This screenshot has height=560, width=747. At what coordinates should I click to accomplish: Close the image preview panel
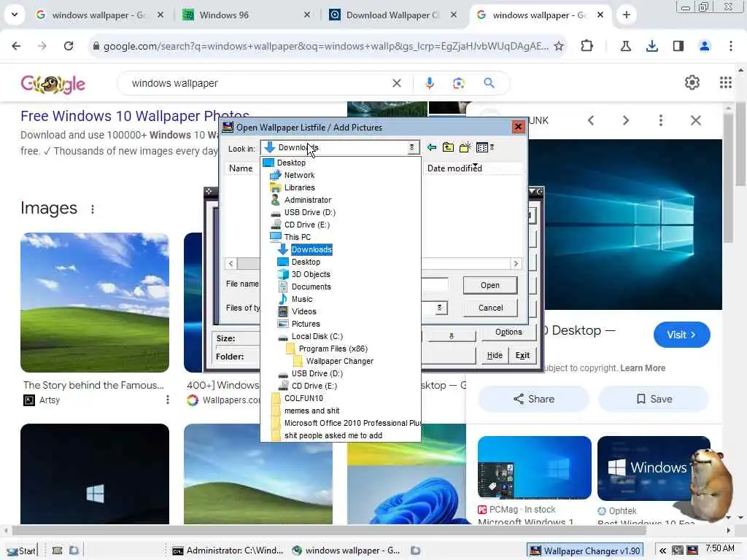tap(695, 120)
